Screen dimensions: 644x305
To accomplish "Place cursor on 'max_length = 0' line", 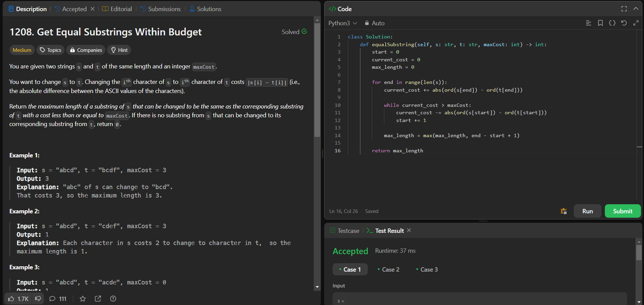I will point(393,67).
